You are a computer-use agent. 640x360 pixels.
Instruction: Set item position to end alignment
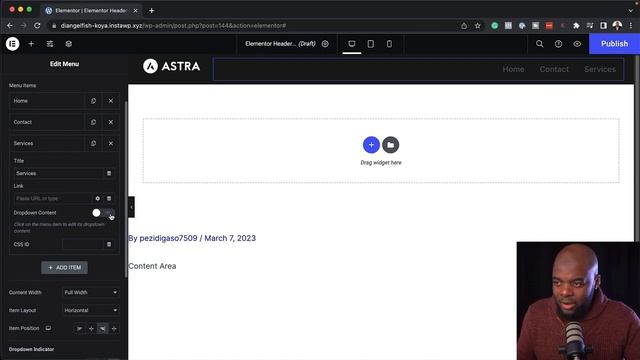pyautogui.click(x=102, y=328)
